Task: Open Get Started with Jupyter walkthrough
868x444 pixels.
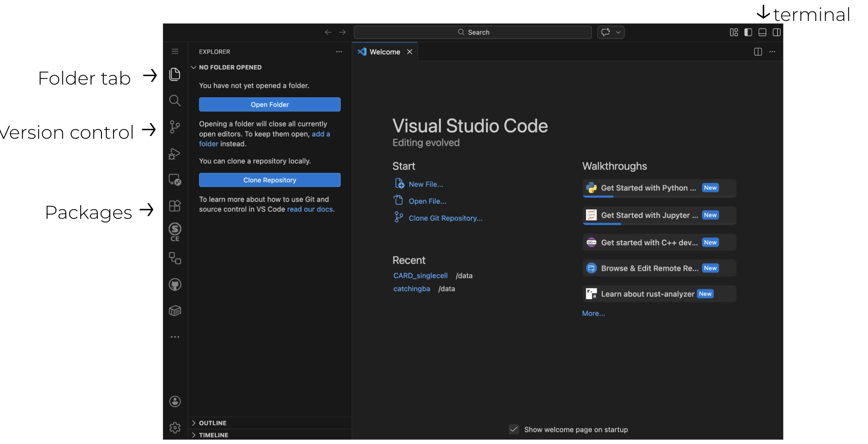Action: pyautogui.click(x=659, y=216)
